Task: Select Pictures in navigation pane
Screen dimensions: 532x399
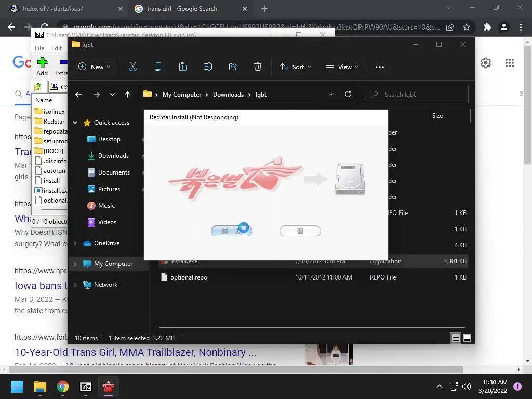Action: pyautogui.click(x=109, y=189)
